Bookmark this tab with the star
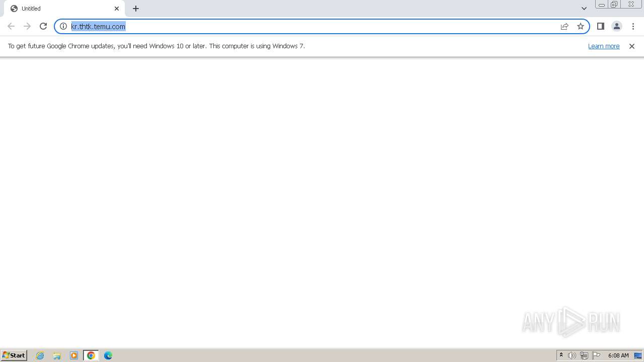The width and height of the screenshot is (644, 362). coord(581,26)
